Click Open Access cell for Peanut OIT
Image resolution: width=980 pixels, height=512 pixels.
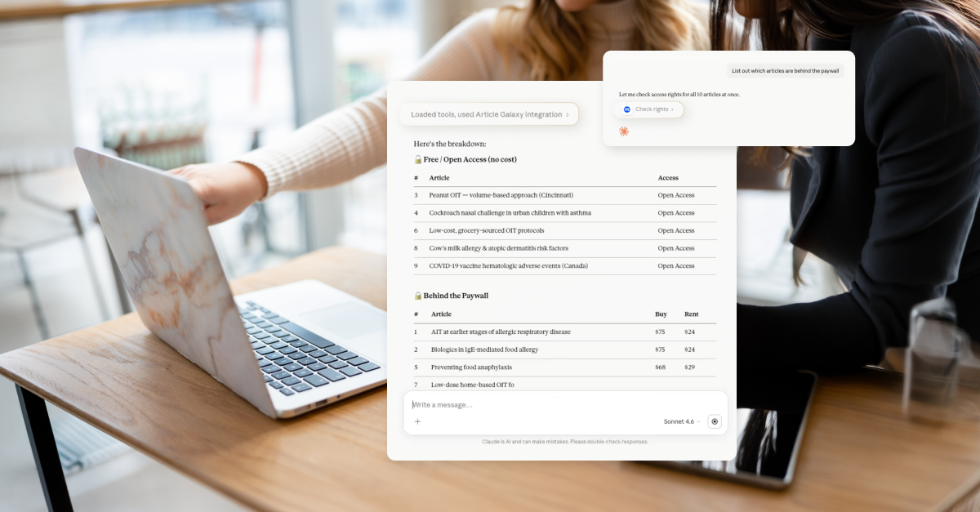pyautogui.click(x=676, y=195)
